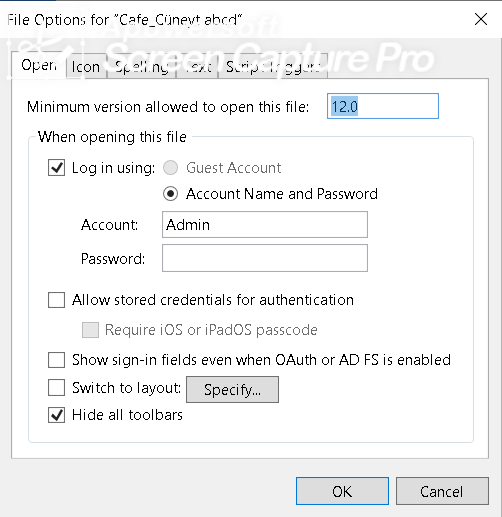Click the Account field containing Admin
Image resolution: width=502 pixels, height=517 pixels.
[265, 225]
